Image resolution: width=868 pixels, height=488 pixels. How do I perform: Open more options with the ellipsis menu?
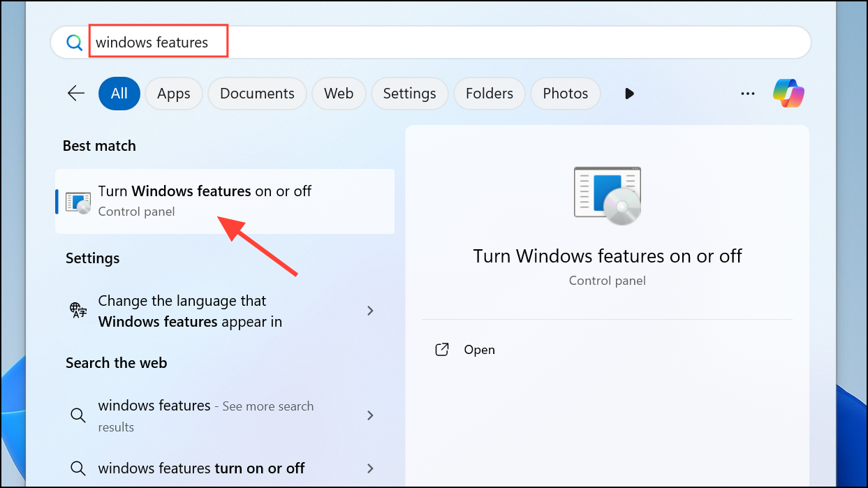[x=747, y=93]
